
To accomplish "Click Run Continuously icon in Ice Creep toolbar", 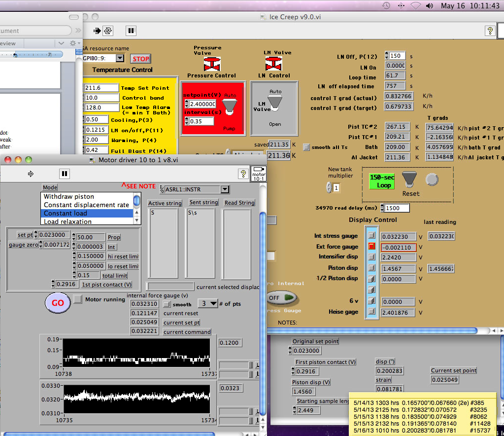I will 108,31.
